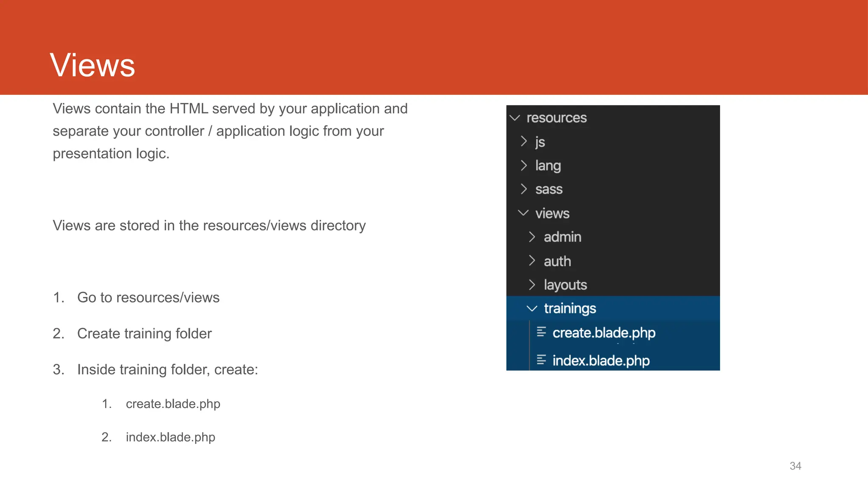Expand the auth folder chevron
This screenshot has width=868, height=488.
532,261
